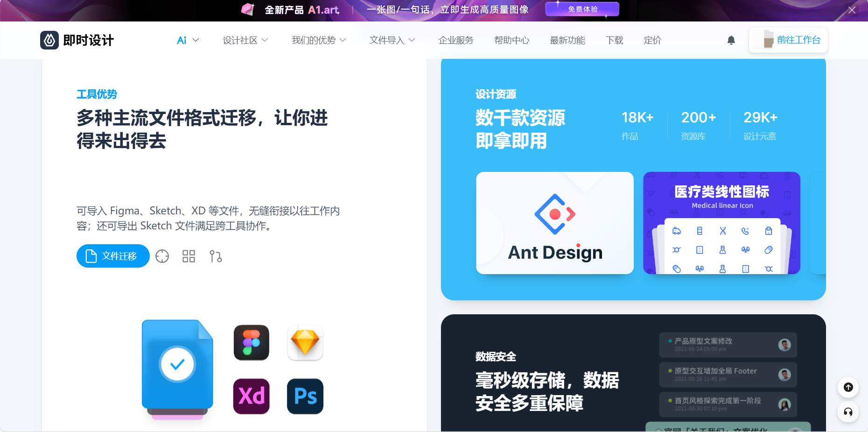Click the 29K+ 设计元素 statistic
This screenshot has width=868, height=432.
[x=760, y=125]
